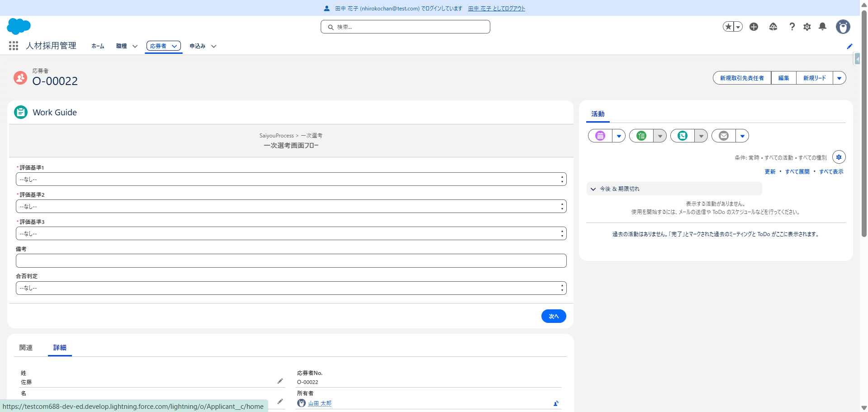This screenshot has width=868, height=412.
Task: Click the log a call icon
Action: 683,136
